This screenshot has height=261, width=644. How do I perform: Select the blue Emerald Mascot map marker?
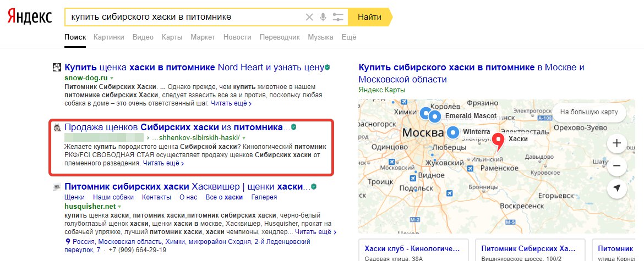[434, 117]
